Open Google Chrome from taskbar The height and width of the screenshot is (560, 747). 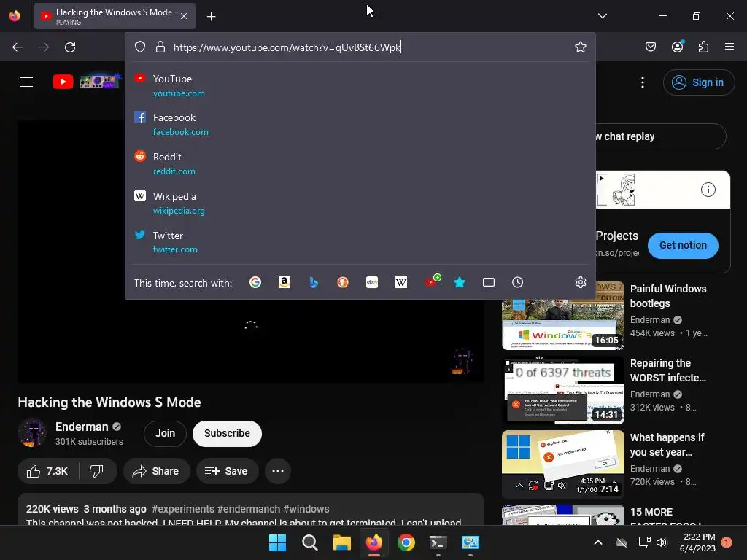coord(406,542)
